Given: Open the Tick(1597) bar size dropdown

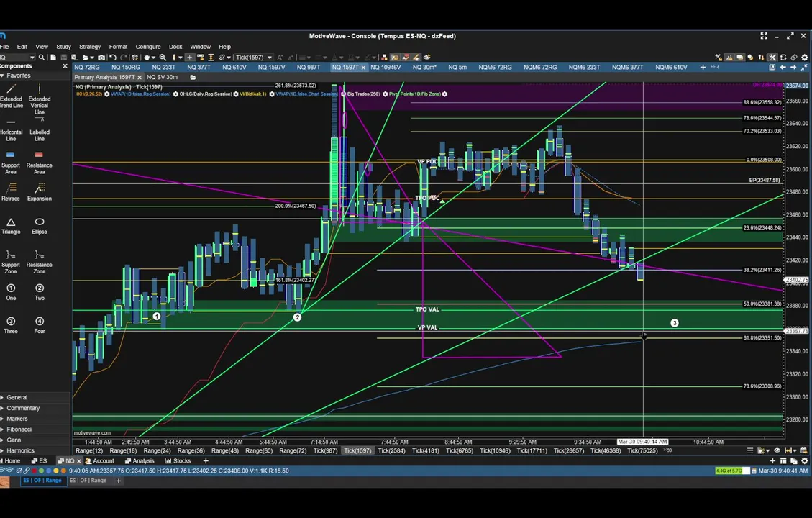Looking at the screenshot, I should pyautogui.click(x=254, y=58).
